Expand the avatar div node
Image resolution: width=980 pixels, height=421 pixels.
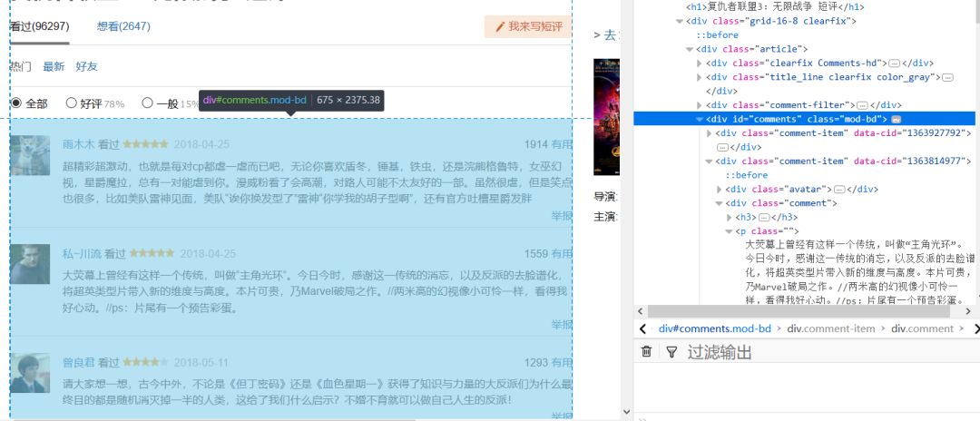[720, 190]
